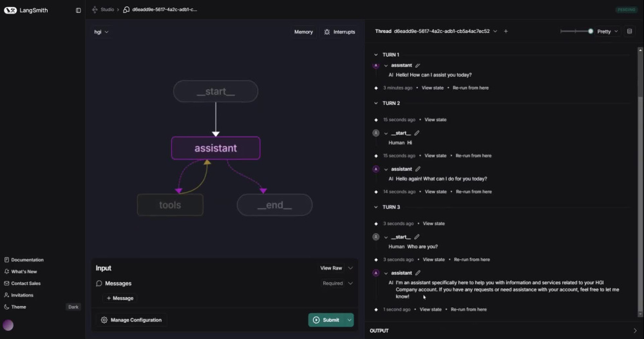This screenshot has height=339, width=644.
Task: Adjust the detail level slider near Pretty
Action: point(576,31)
